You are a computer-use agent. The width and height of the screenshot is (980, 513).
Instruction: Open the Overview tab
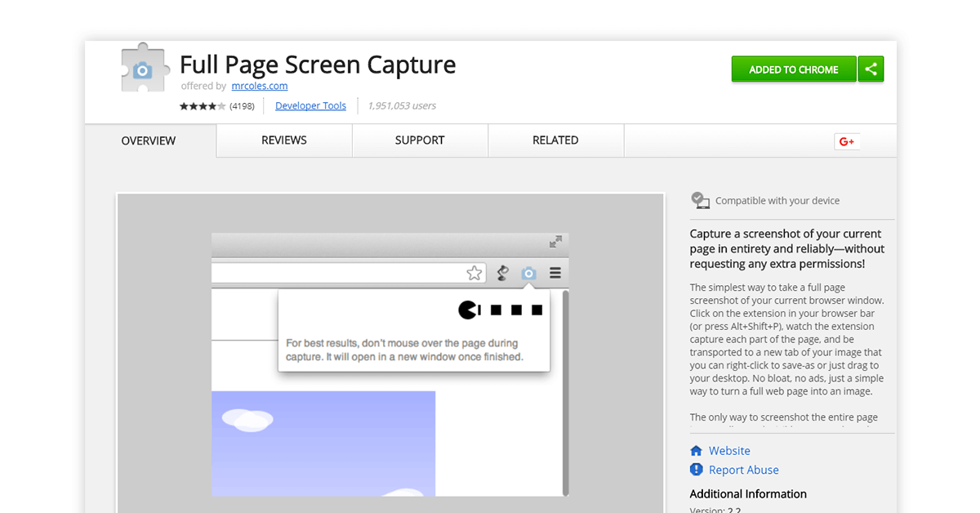(x=149, y=141)
